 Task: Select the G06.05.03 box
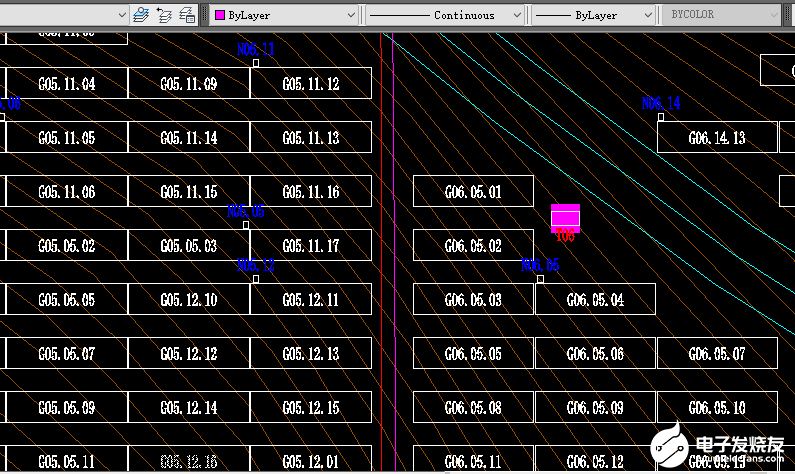tap(473, 299)
